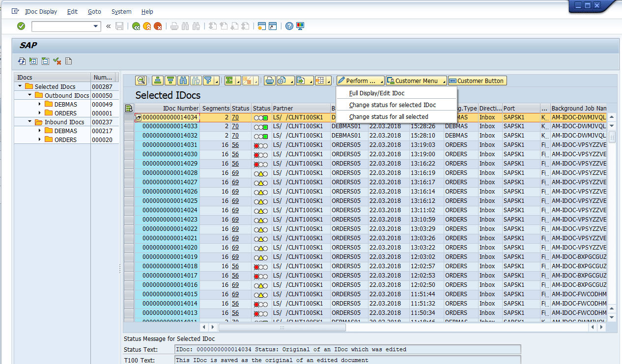
Task: Click the list document icon in application toolbar
Action: (69, 61)
